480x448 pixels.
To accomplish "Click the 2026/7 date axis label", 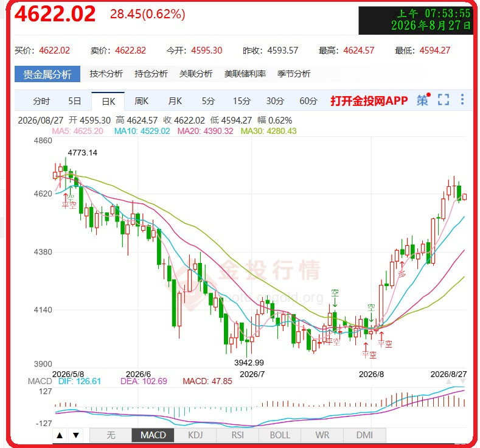I will pos(252,374).
